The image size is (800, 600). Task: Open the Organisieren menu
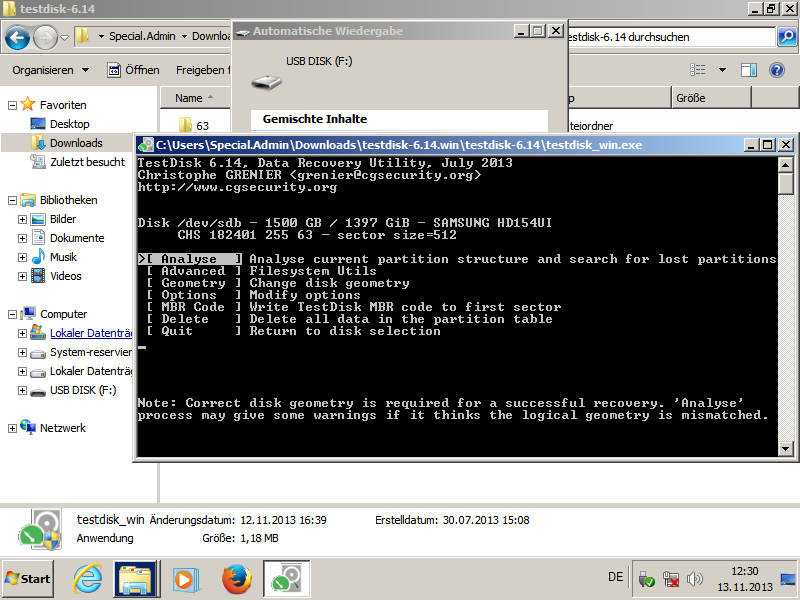[x=51, y=70]
